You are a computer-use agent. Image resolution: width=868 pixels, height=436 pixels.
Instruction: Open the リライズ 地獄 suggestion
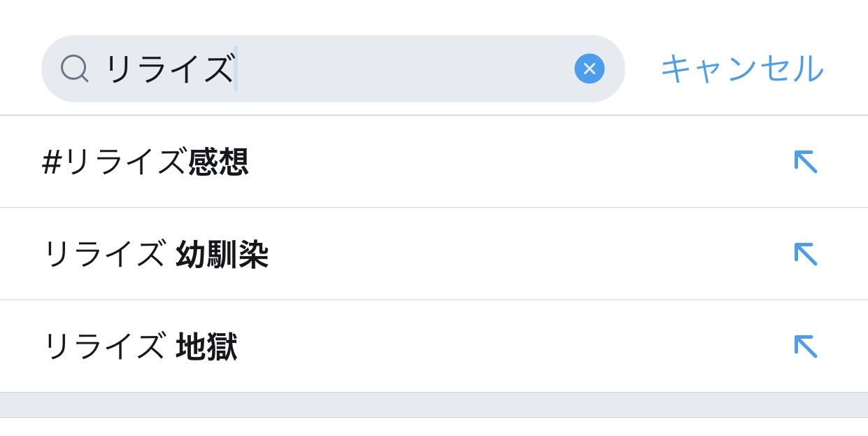139,346
